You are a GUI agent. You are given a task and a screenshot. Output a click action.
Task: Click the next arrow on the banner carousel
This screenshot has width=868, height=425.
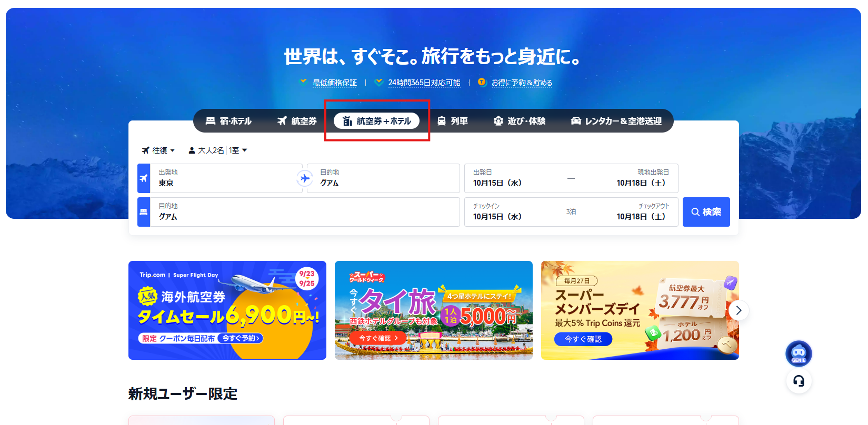739,310
